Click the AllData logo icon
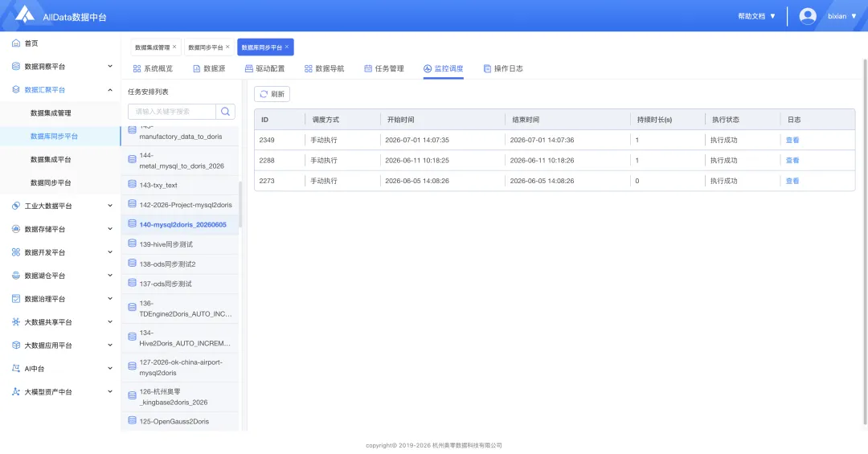Screen dimensions: 868x454 (24, 14)
